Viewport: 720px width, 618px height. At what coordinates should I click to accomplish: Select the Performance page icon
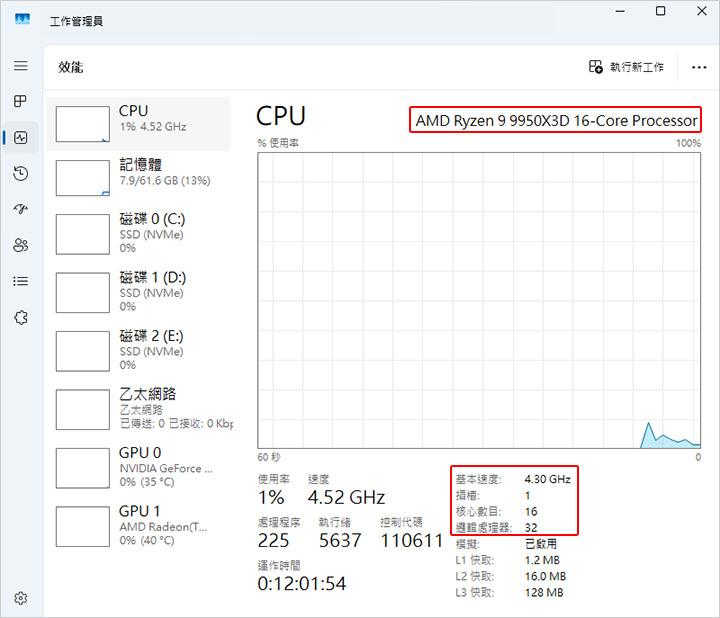20,137
